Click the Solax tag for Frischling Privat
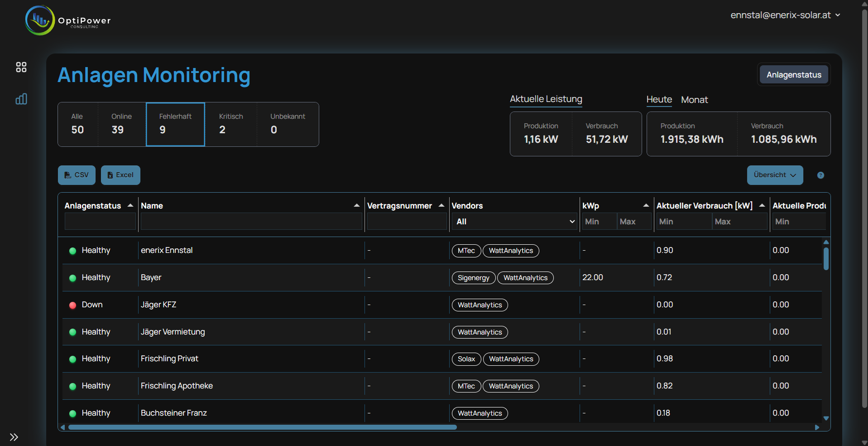Image resolution: width=868 pixels, height=446 pixels. pyautogui.click(x=466, y=359)
